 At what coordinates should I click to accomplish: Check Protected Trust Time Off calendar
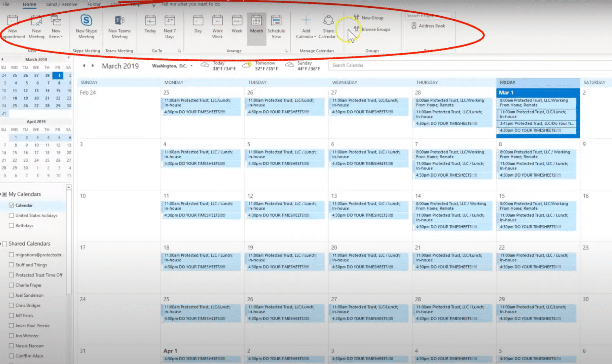tap(11, 275)
